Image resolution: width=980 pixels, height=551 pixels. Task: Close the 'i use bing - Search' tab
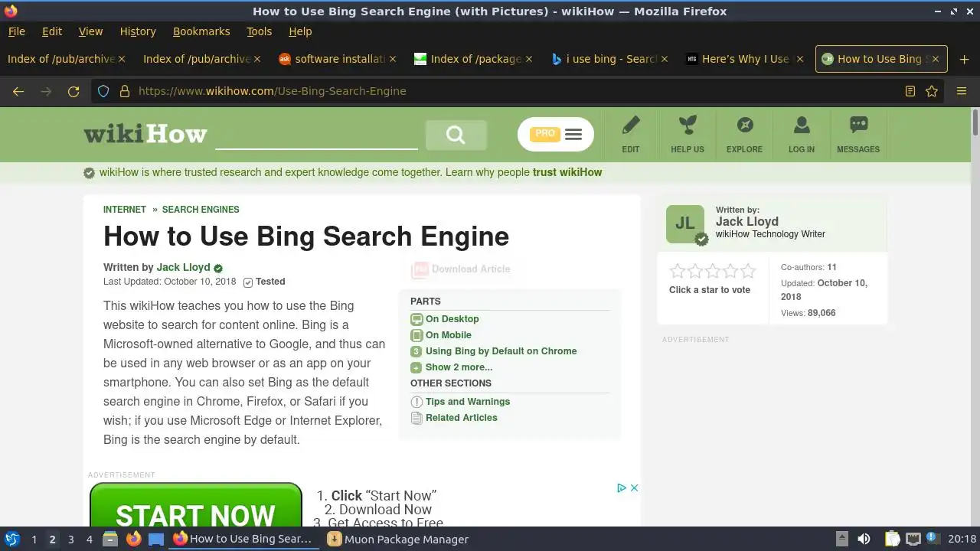(664, 59)
